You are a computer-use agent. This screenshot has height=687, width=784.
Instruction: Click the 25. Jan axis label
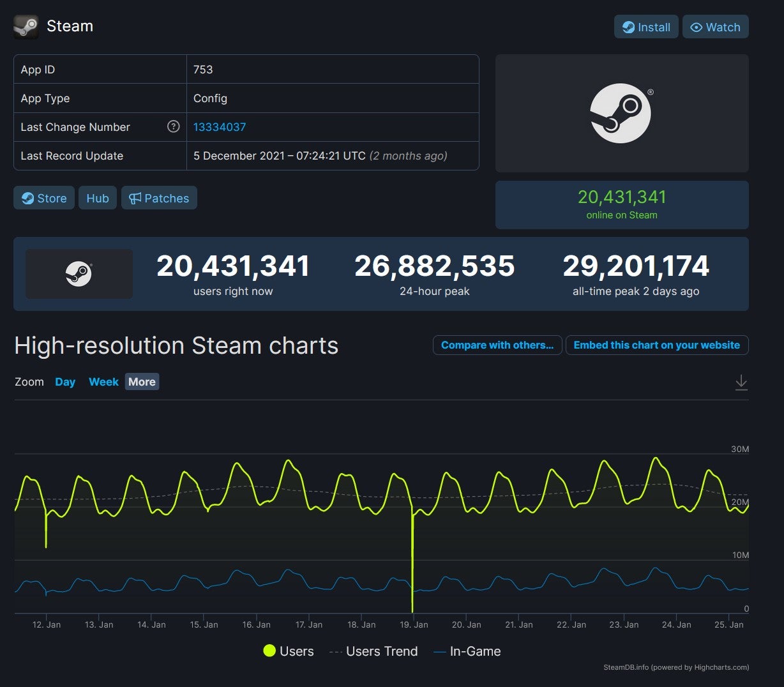[729, 624]
